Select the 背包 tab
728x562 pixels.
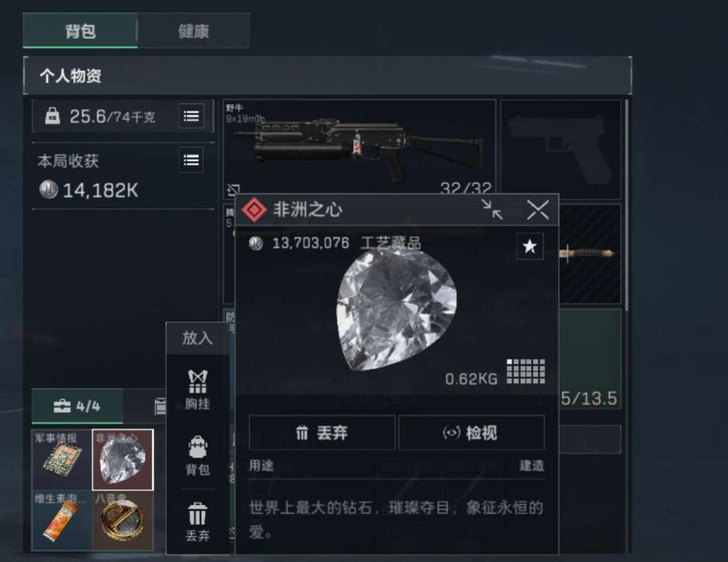point(80,31)
